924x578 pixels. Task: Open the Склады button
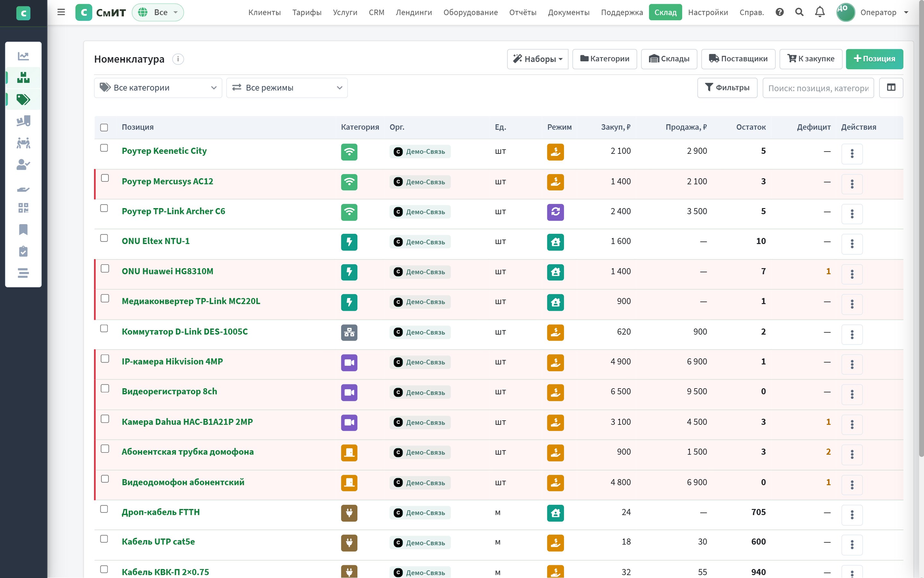pos(669,59)
